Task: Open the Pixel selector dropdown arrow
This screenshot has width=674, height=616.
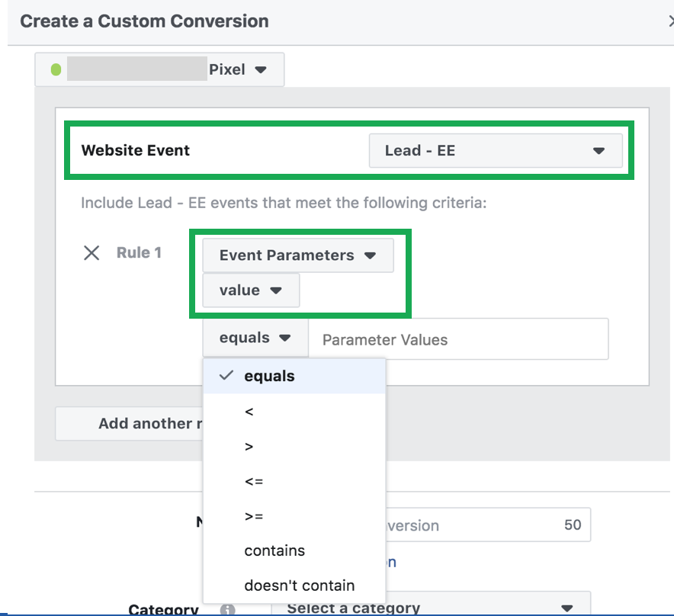Action: click(x=261, y=69)
